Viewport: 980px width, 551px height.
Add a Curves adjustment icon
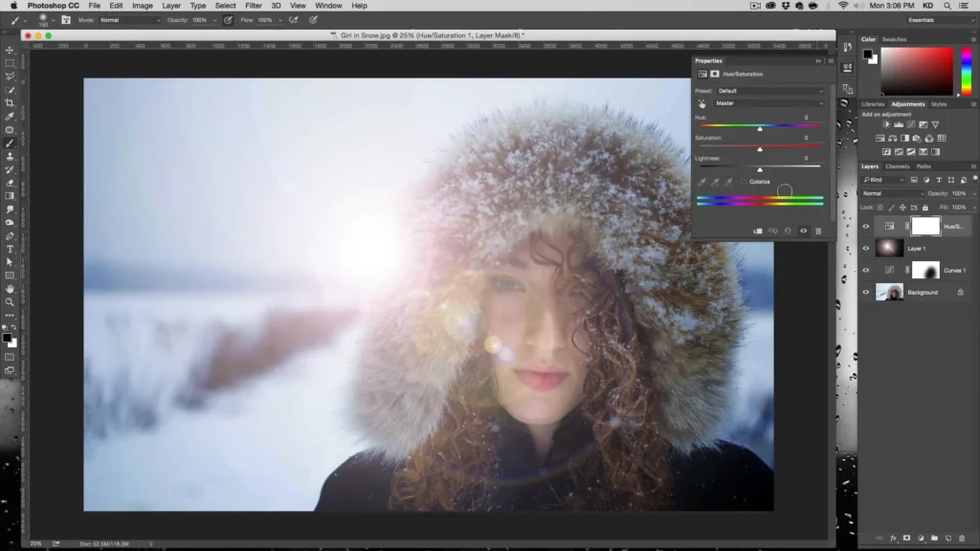click(911, 125)
